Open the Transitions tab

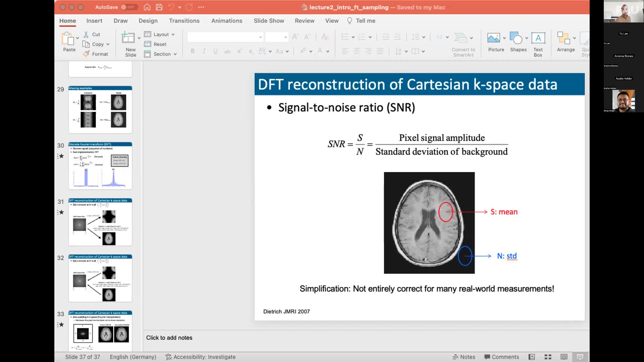tap(184, 21)
